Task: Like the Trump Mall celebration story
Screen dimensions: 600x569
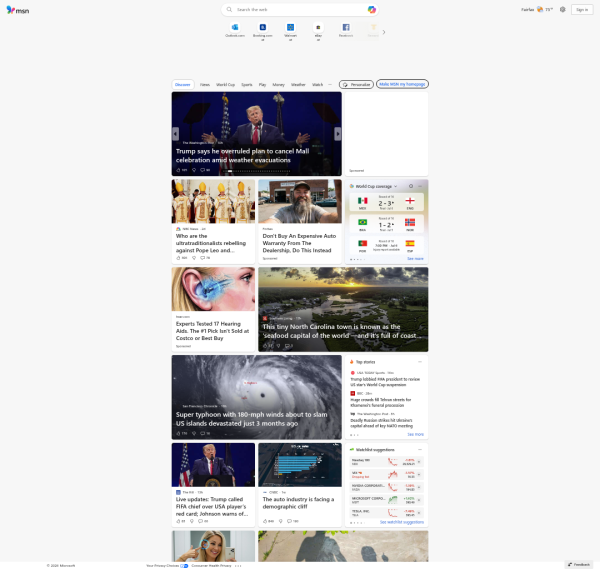Action: click(181, 170)
